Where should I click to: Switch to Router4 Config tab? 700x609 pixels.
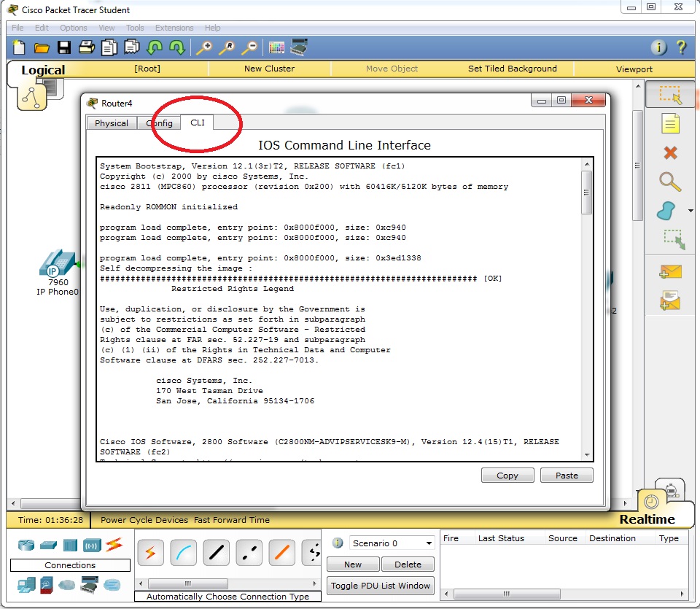tap(159, 123)
